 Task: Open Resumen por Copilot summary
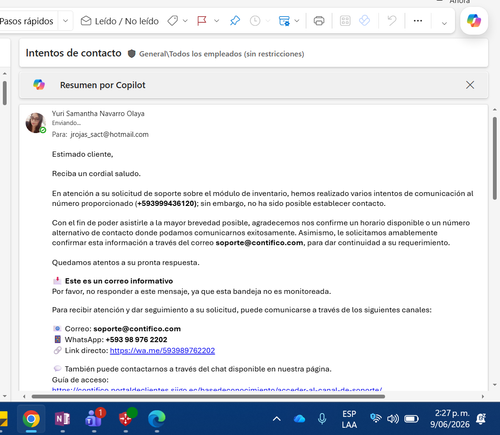tap(103, 85)
